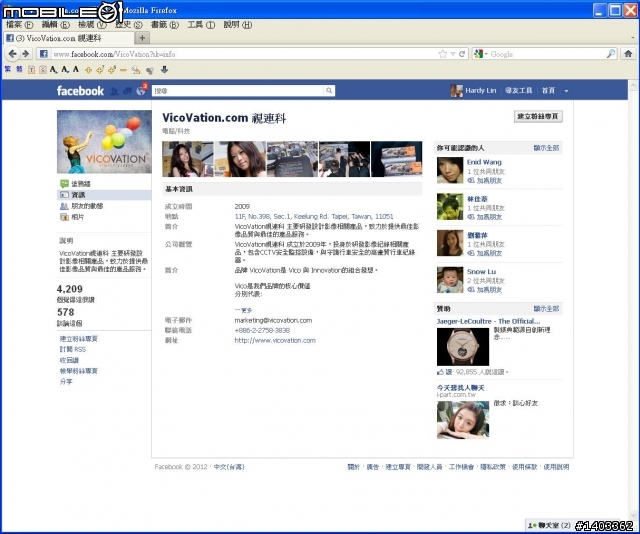Open the 相片 photos section in sidebar
The image size is (640, 534).
(104, 217)
